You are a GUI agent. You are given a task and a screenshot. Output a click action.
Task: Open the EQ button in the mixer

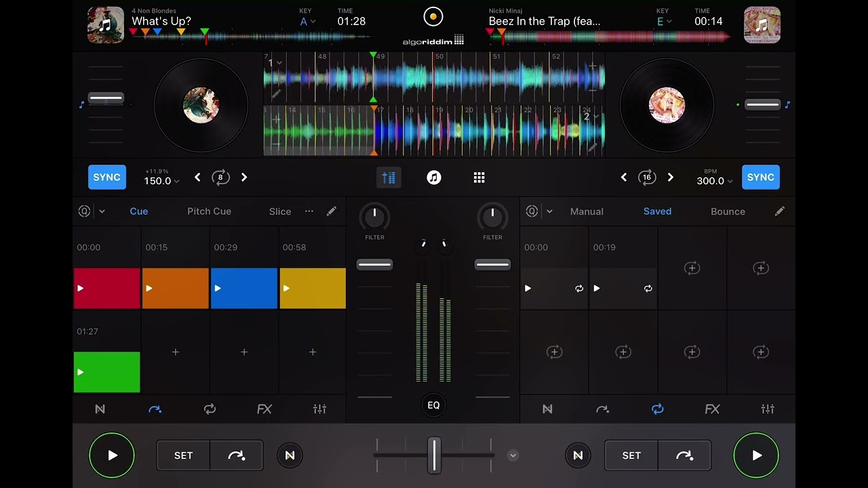[x=434, y=405]
